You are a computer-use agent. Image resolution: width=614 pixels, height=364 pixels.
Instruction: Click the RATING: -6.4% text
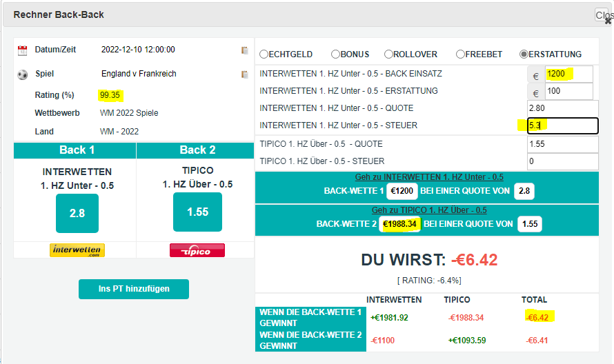click(429, 281)
